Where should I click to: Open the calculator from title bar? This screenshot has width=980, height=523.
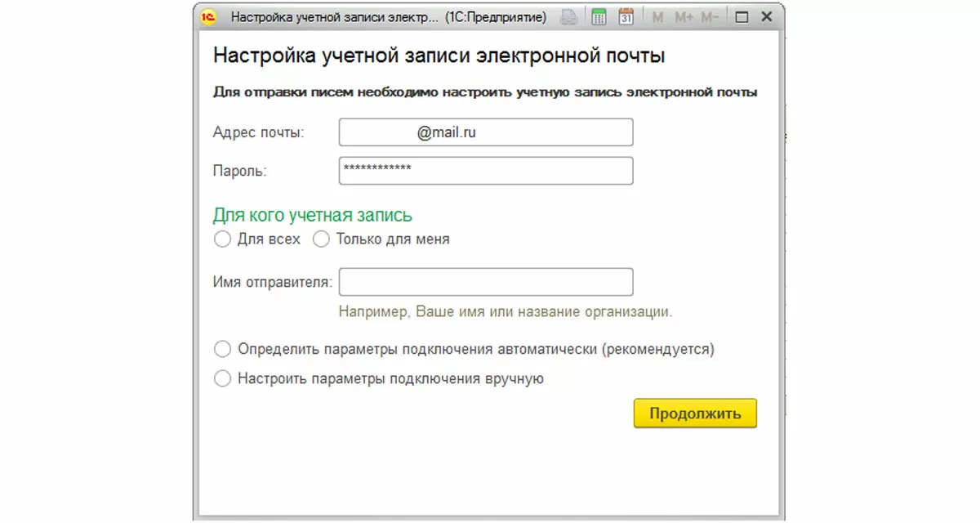point(599,17)
